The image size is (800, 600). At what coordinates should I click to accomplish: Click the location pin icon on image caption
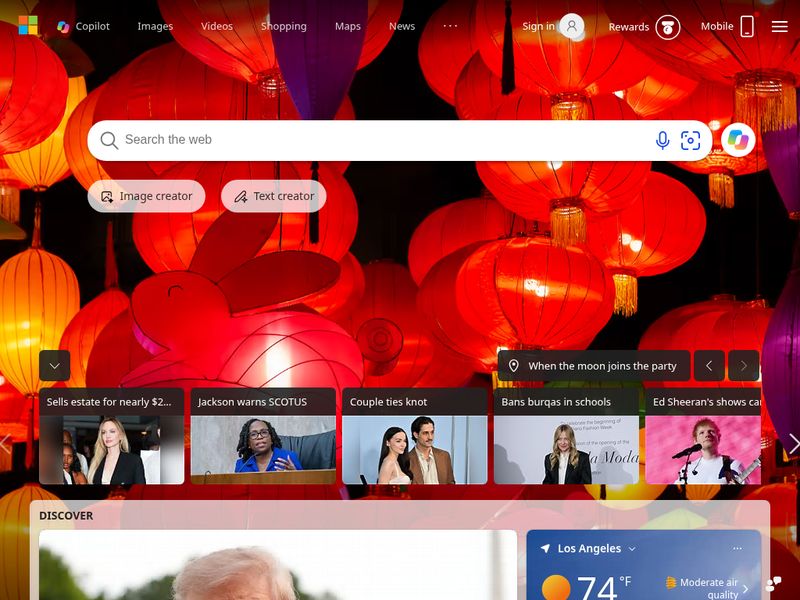[x=514, y=366]
